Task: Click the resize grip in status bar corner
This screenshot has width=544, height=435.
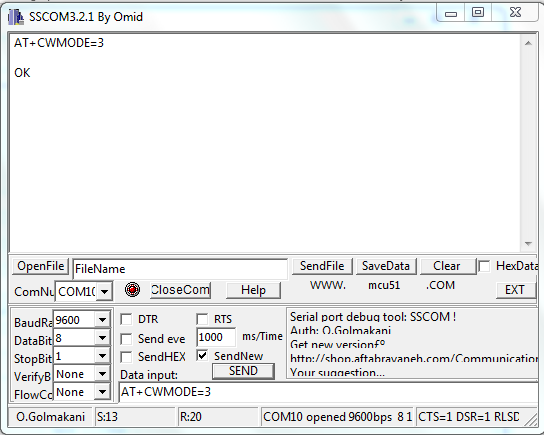Action: pyautogui.click(x=530, y=419)
